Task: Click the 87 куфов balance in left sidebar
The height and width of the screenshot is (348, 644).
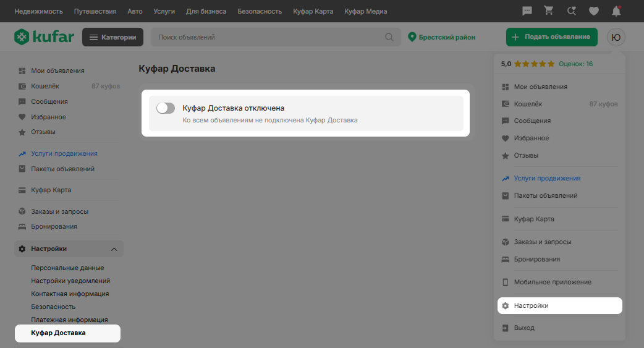Action: pyautogui.click(x=106, y=87)
